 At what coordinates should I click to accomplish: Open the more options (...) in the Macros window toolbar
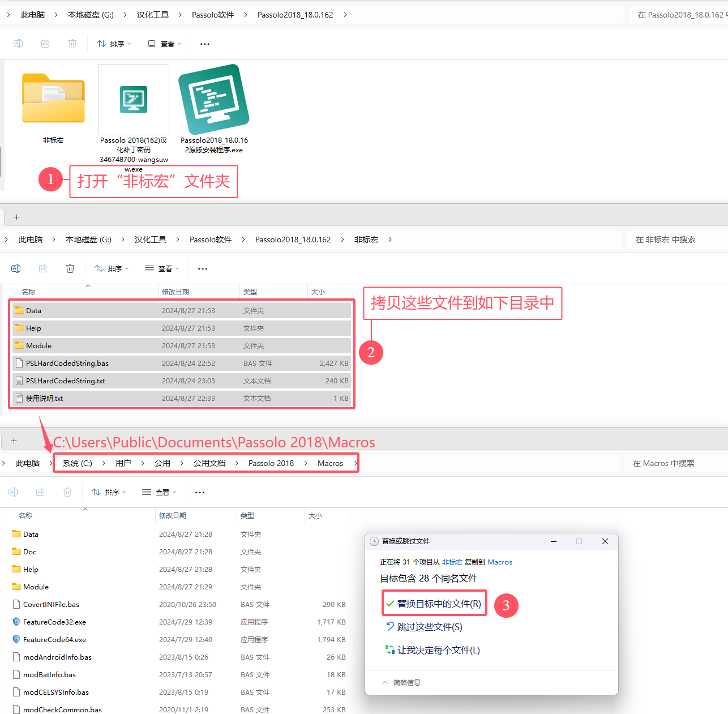(200, 492)
